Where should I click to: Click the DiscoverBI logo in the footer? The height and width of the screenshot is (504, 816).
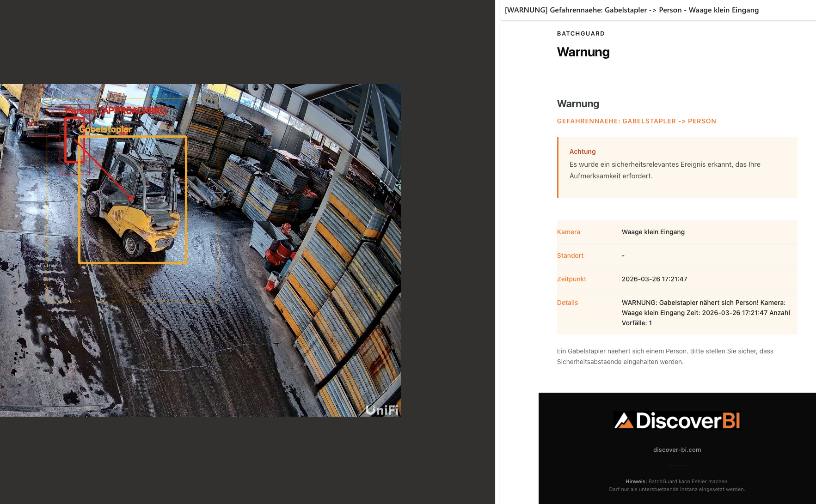[x=677, y=420]
